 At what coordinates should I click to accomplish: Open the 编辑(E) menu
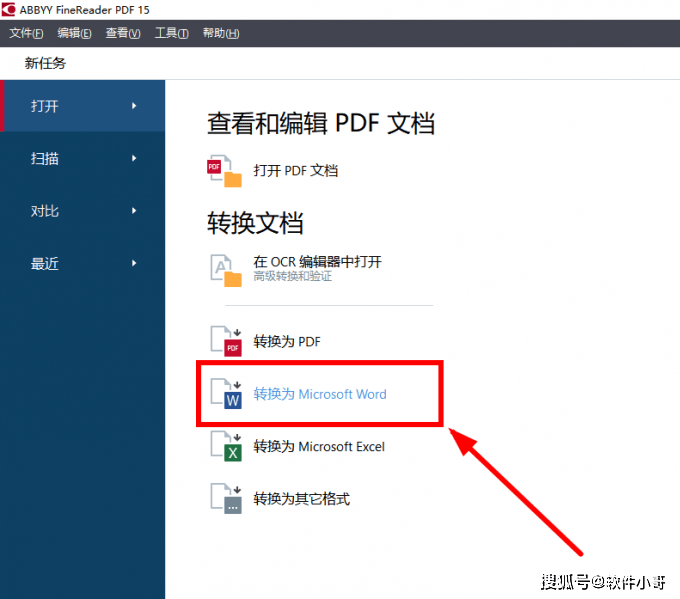(x=74, y=33)
